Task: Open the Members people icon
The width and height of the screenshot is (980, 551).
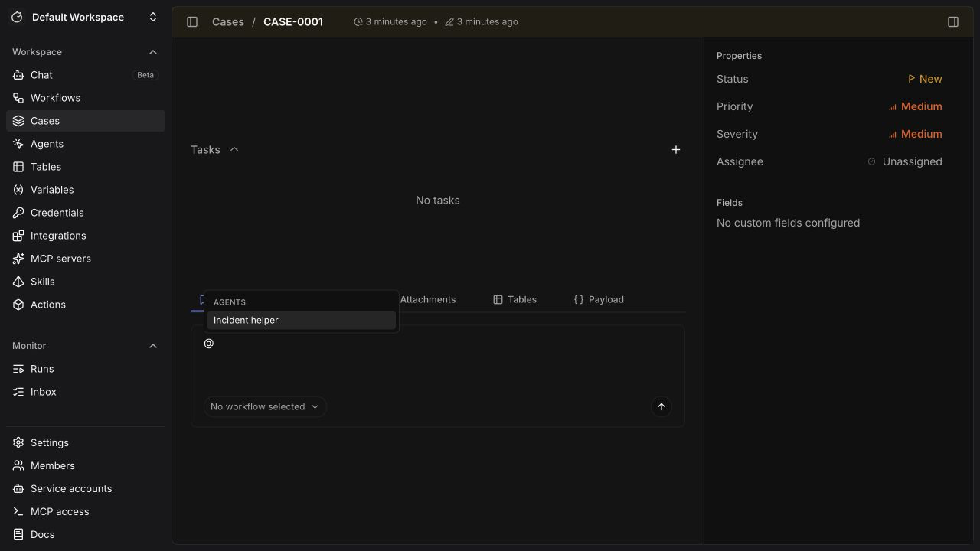Action: click(x=18, y=465)
